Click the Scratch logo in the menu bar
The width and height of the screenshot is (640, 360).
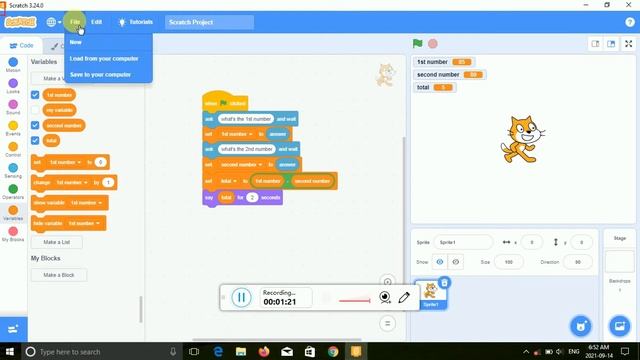(x=20, y=22)
